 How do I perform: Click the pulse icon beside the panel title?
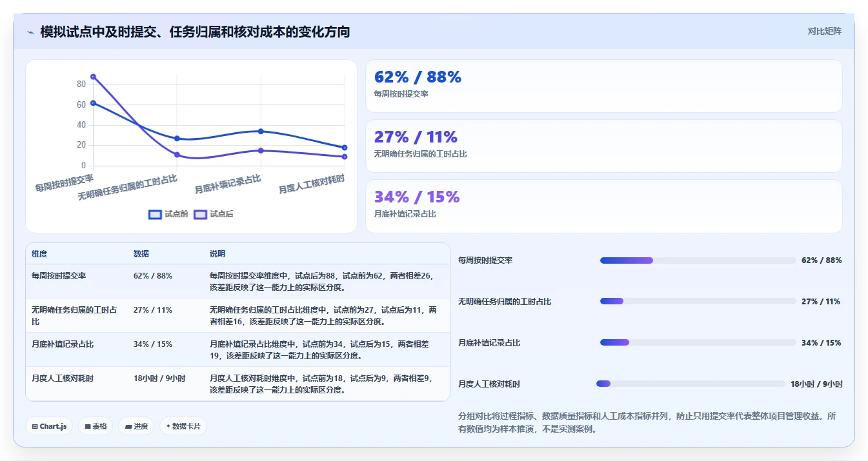[31, 32]
